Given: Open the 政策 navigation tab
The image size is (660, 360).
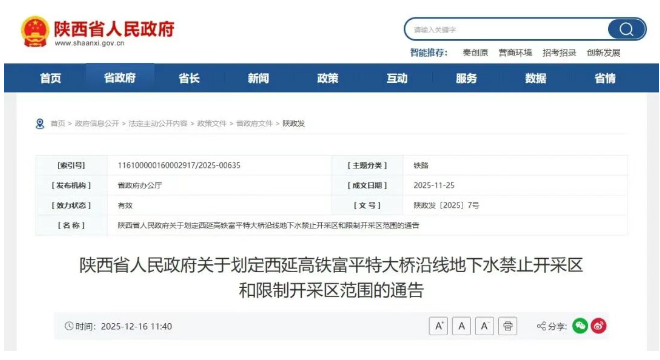Looking at the screenshot, I should [327, 78].
